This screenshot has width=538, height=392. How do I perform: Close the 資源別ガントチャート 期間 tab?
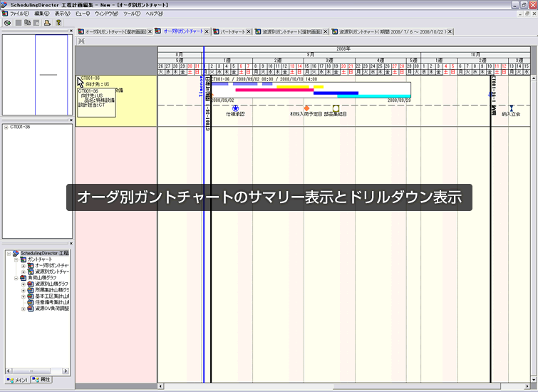pos(450,31)
